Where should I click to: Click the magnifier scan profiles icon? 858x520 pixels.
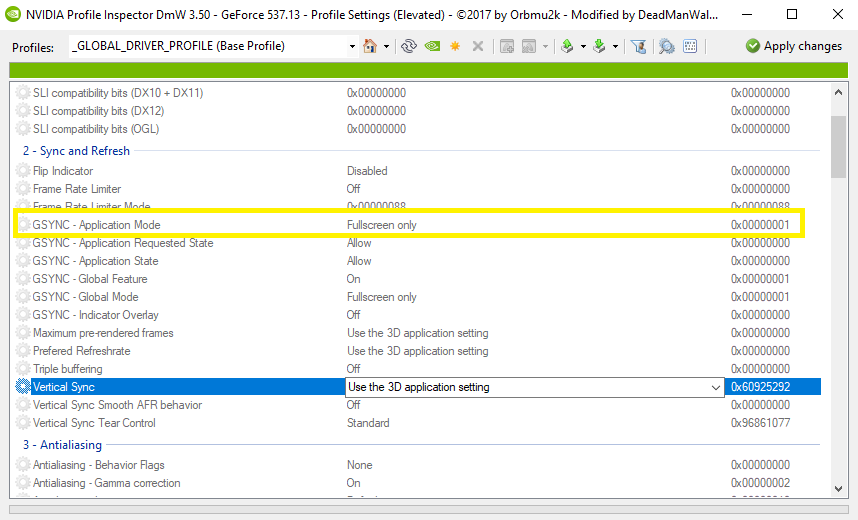(666, 46)
